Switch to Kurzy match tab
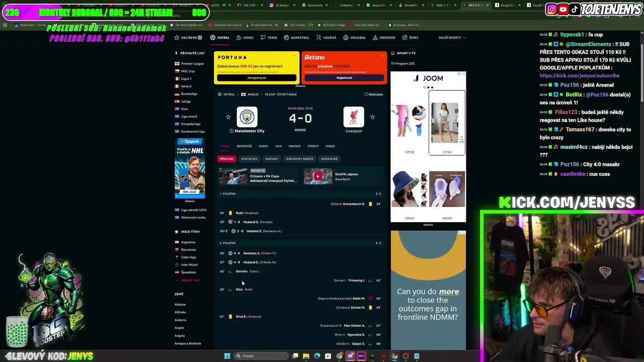This screenshot has height=362, width=644. [x=264, y=146]
